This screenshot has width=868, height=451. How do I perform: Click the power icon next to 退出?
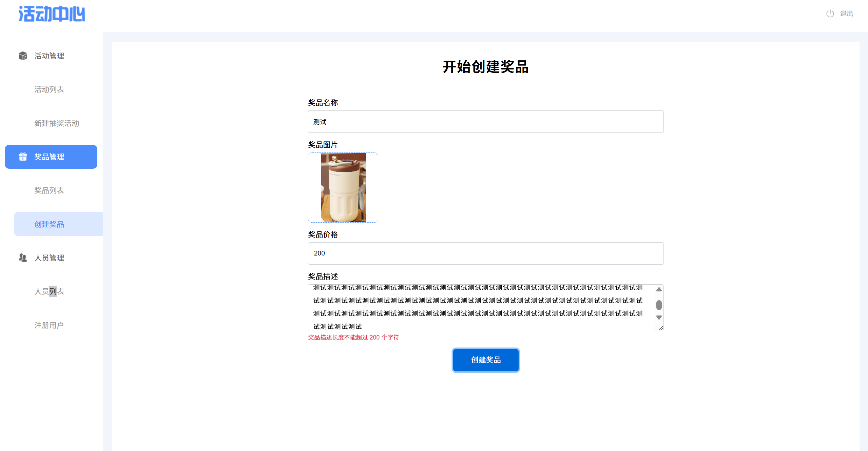[830, 14]
